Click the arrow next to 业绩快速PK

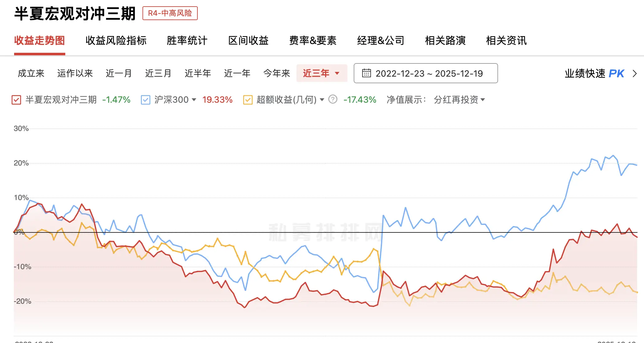[635, 73]
